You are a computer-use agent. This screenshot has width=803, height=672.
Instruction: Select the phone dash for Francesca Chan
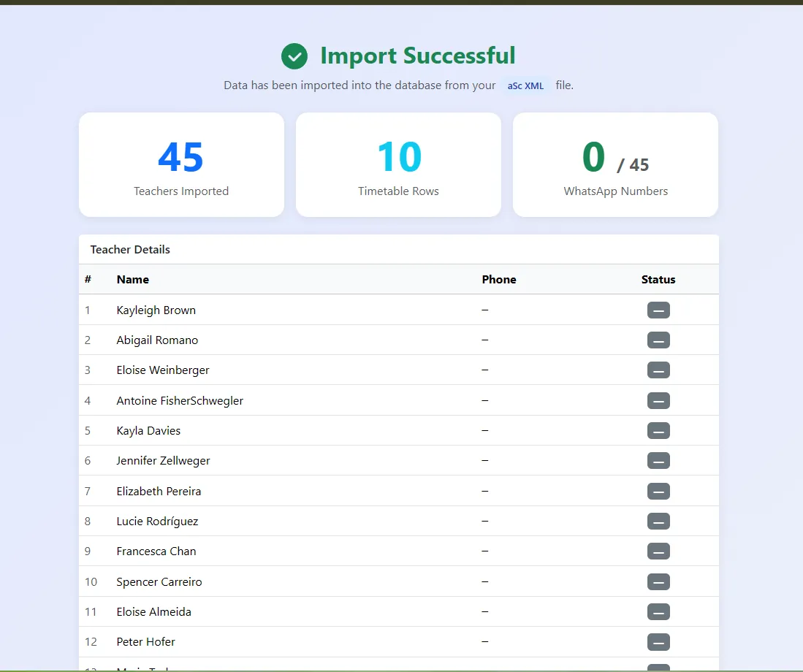485,551
